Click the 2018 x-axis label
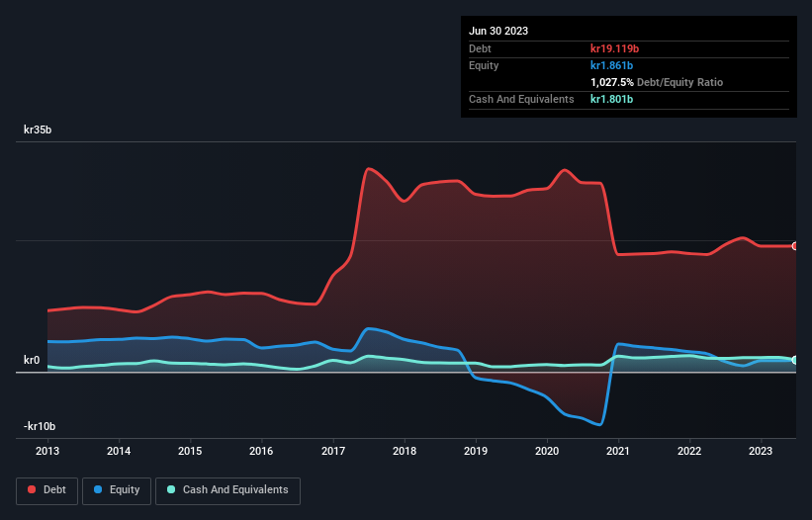Screen dimensions: 812x520 pos(405,451)
